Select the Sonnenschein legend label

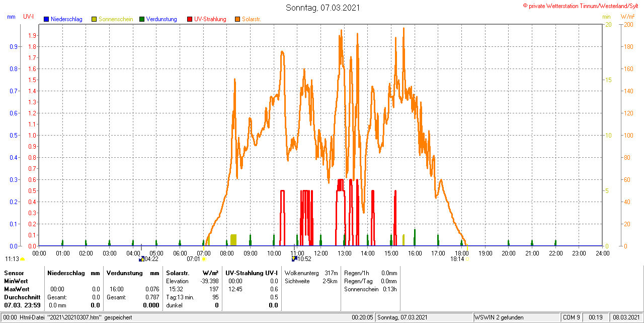coord(116,19)
